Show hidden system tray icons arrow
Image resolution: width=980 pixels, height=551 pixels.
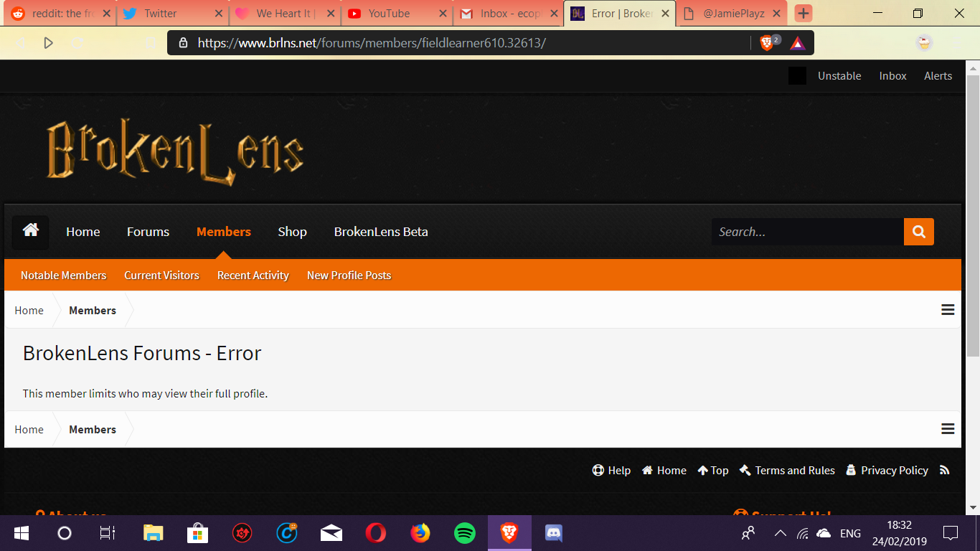781,533
